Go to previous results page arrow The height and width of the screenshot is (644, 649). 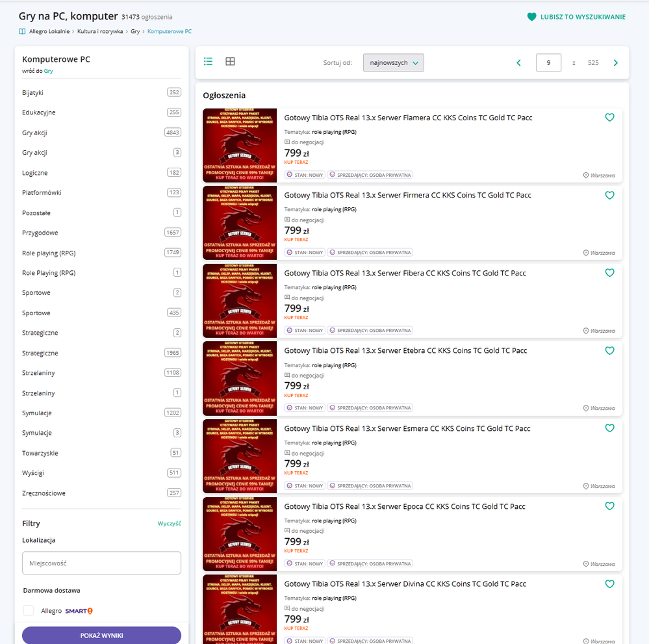click(x=518, y=62)
